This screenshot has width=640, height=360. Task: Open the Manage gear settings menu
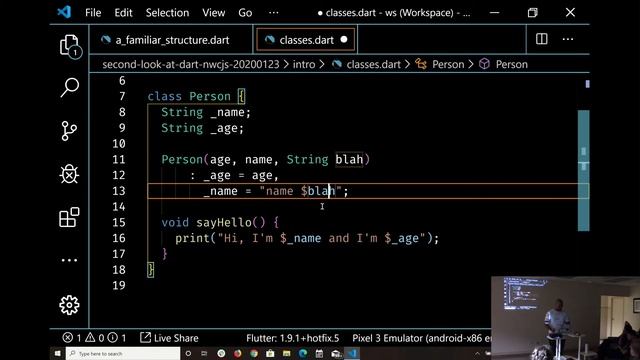(69, 305)
